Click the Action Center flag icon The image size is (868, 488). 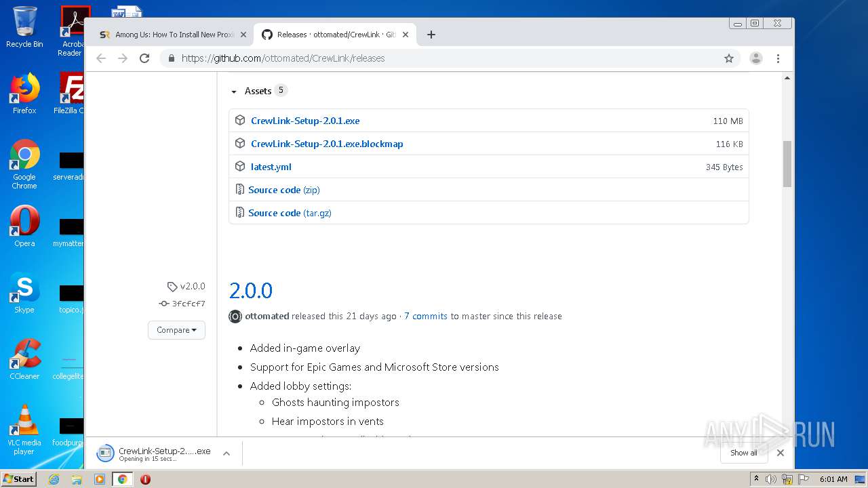(x=803, y=479)
